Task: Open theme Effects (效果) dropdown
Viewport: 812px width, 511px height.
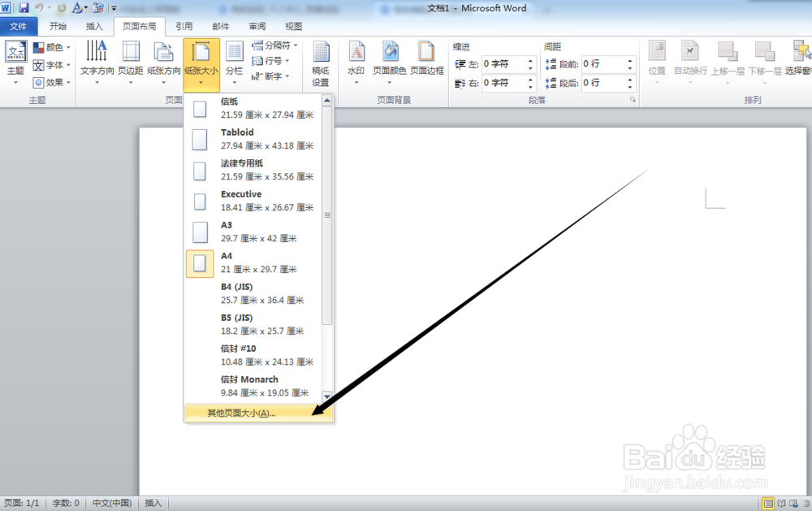Action: (52, 82)
